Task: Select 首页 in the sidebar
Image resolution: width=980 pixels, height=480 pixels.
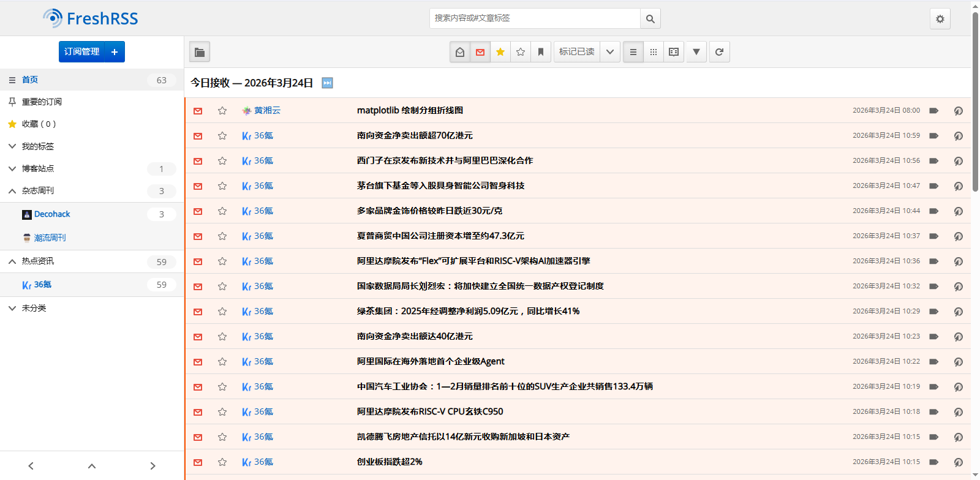Action: point(30,80)
